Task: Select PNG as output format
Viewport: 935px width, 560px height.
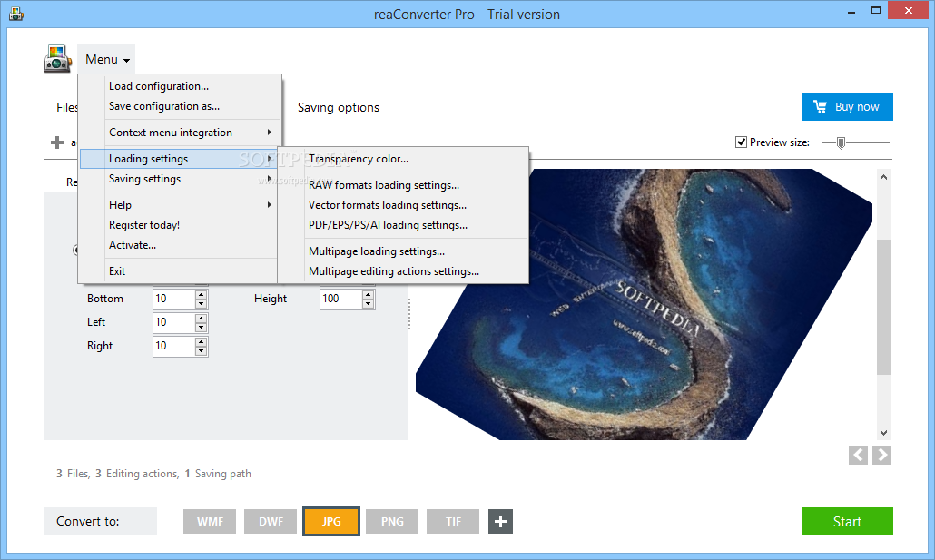Action: click(392, 521)
